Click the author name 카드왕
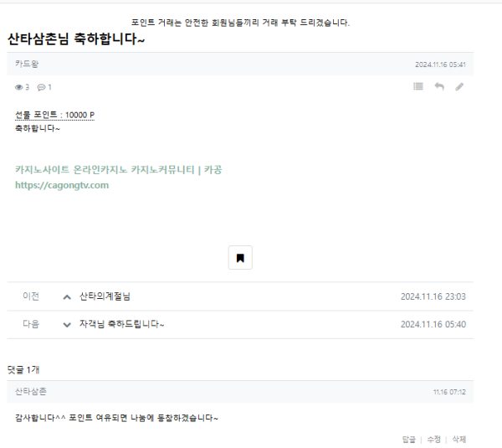 tap(27, 64)
